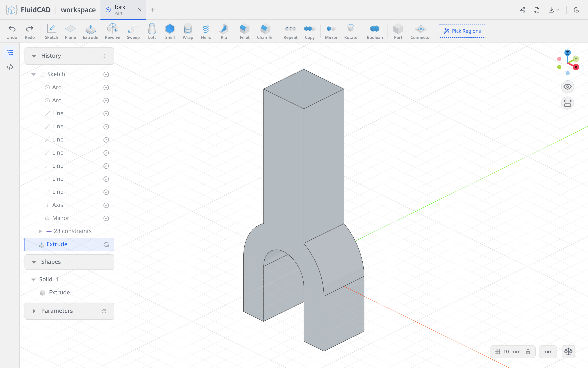Image resolution: width=588 pixels, height=368 pixels.
Task: Select the Connector tool
Action: click(421, 31)
